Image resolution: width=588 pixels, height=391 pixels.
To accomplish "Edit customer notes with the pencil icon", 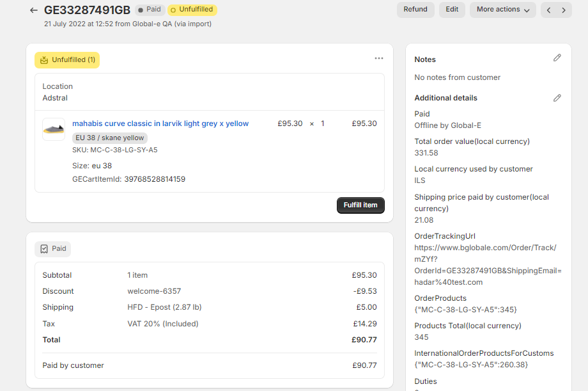I will (x=557, y=58).
